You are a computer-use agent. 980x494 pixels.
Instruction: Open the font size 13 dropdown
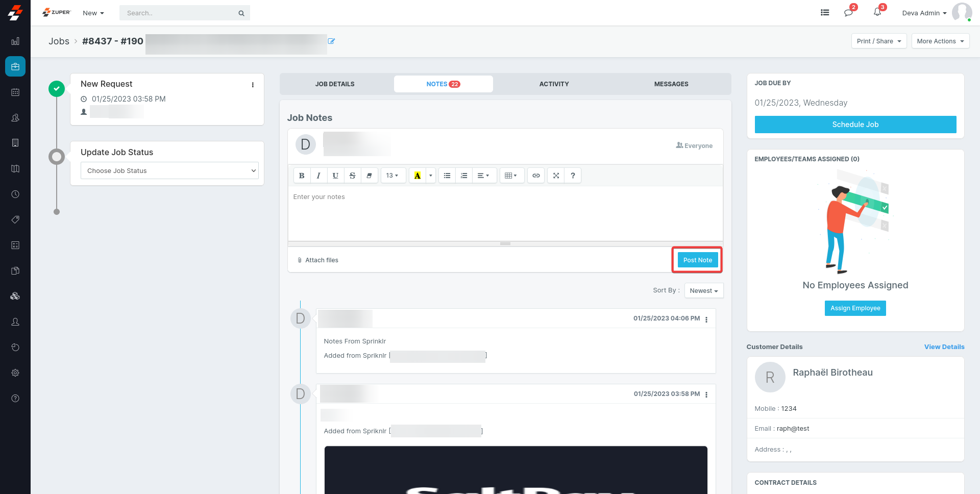tap(393, 176)
